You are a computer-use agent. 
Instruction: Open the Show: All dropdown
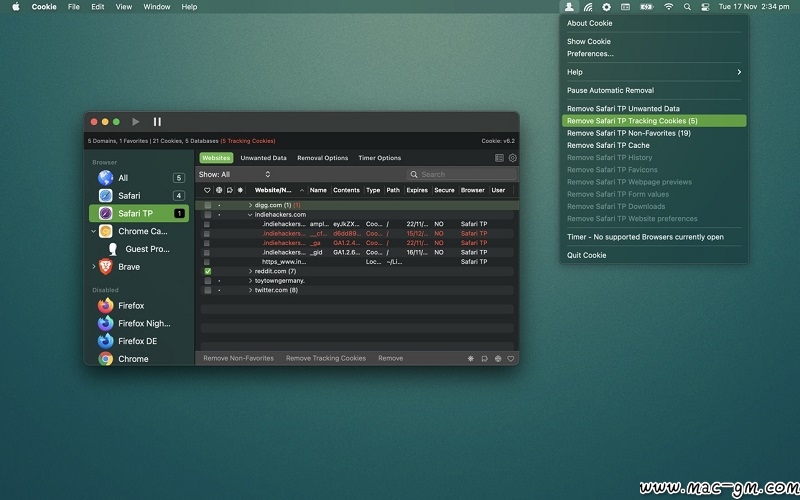[x=235, y=174]
